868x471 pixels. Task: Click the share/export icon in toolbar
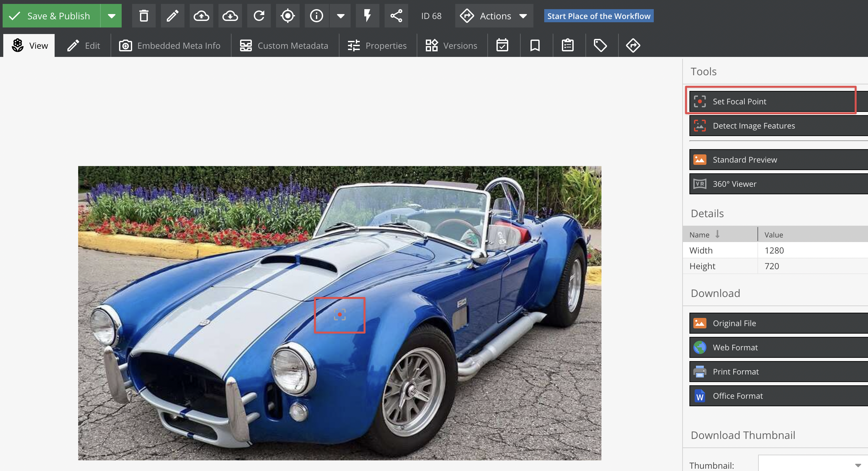(397, 16)
